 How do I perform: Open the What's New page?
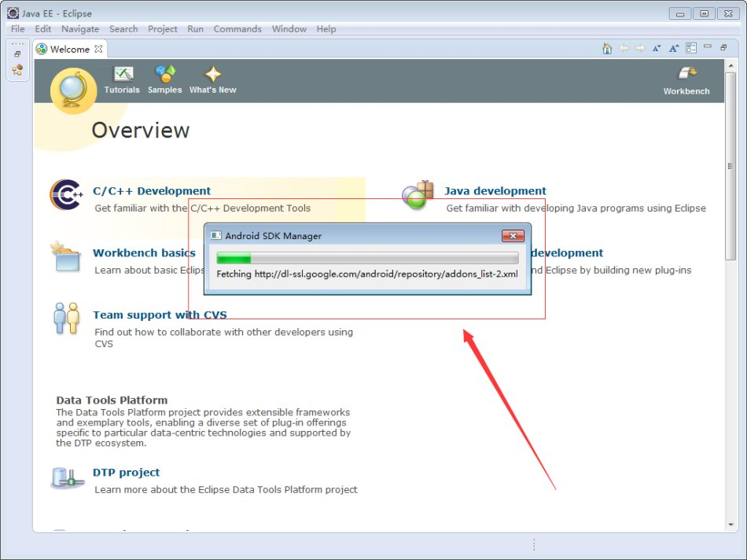(212, 79)
